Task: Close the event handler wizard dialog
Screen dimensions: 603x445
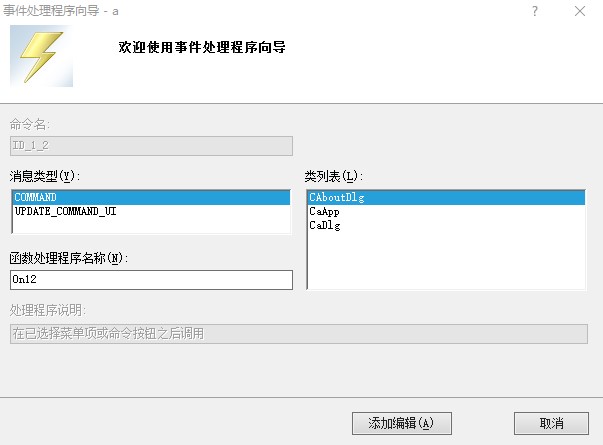Action: click(580, 11)
